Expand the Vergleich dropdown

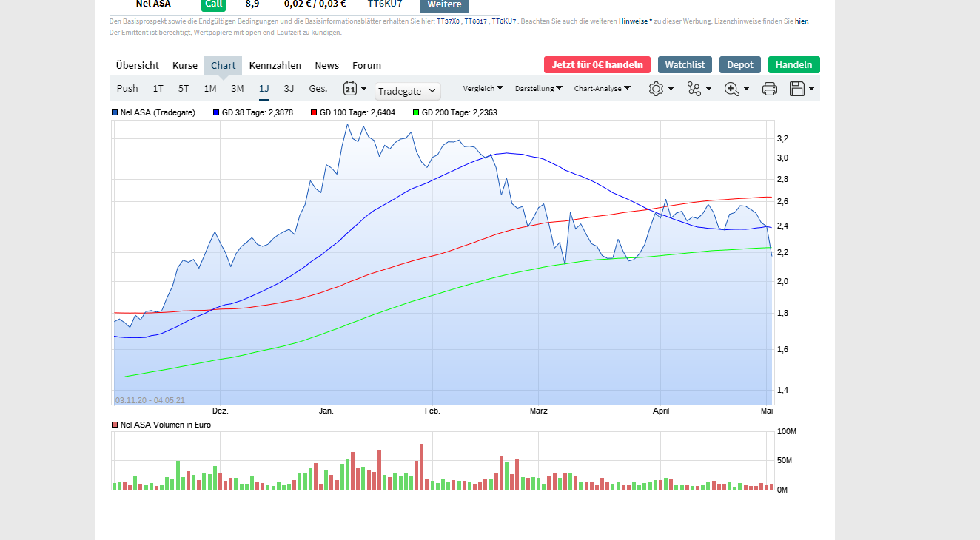pos(483,88)
